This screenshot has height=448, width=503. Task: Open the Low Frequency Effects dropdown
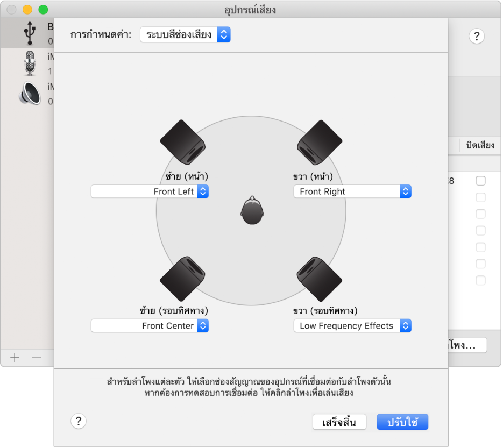click(352, 326)
